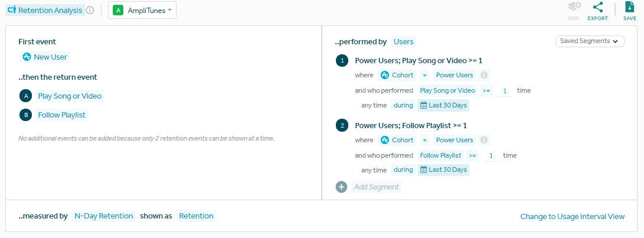The image size is (644, 238).
Task: Click the Add to dashboard icon
Action: 574,7
